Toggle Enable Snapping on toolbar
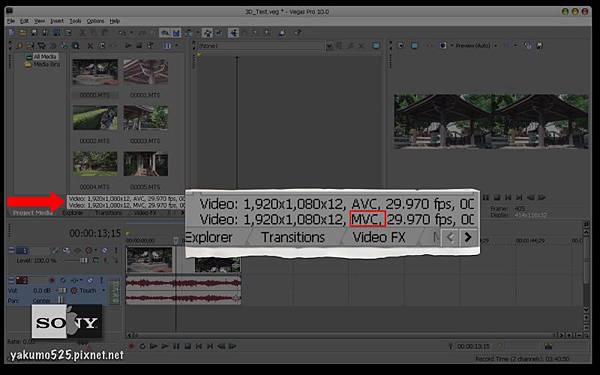 tap(165, 33)
